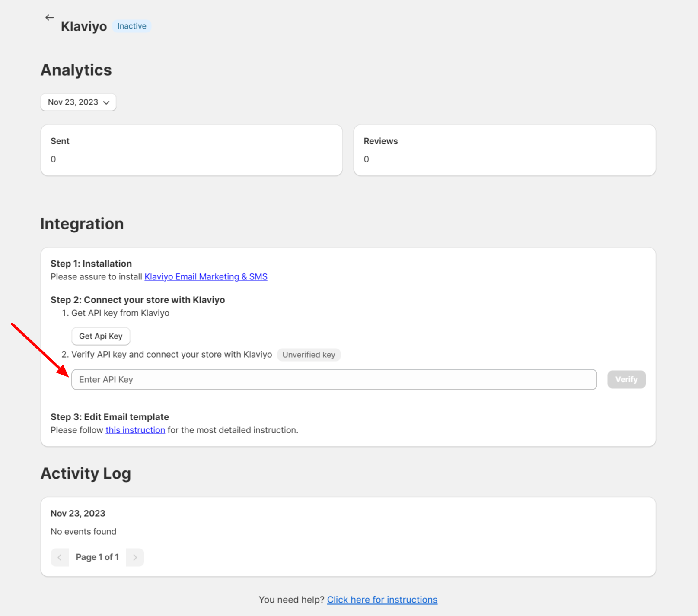The image size is (698, 616).
Task: Go to previous Activity Log page
Action: [60, 557]
